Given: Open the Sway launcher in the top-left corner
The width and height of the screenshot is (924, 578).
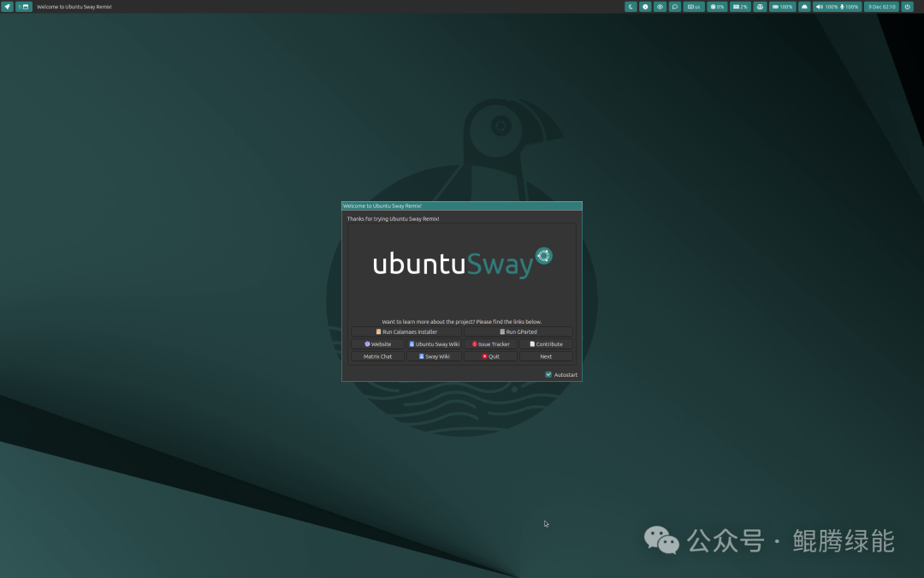Looking at the screenshot, I should (x=8, y=6).
